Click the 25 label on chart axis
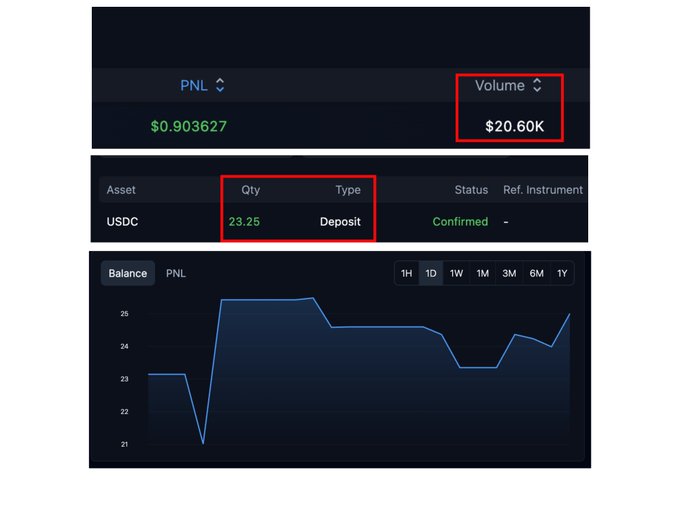Screen dimensions: 680x510 click(x=124, y=314)
